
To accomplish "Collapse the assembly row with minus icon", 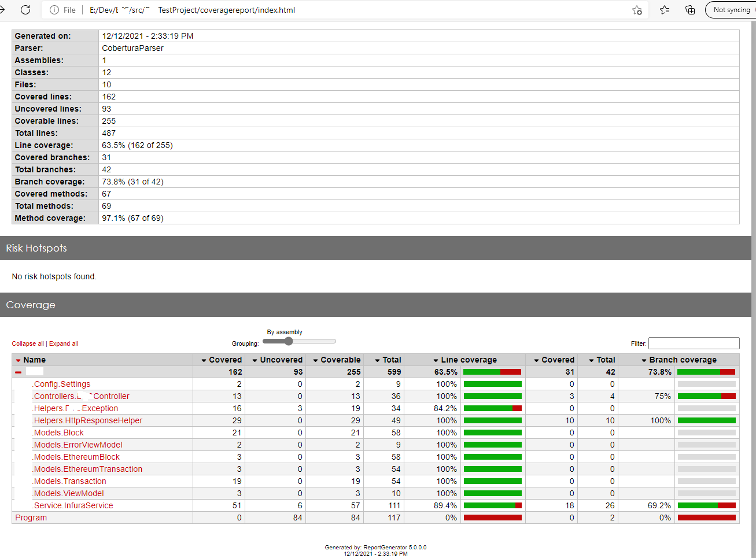I will (x=19, y=372).
